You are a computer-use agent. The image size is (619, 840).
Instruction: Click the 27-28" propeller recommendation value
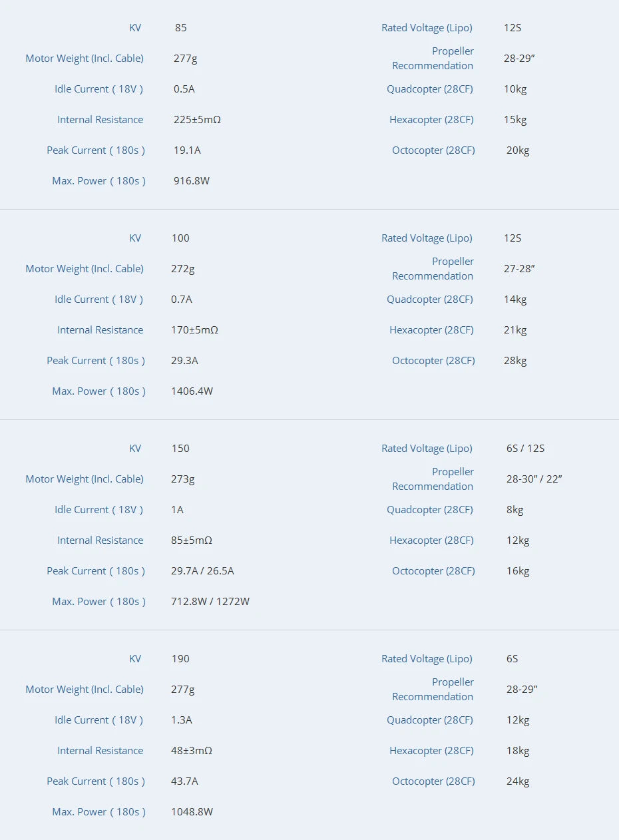(x=519, y=269)
